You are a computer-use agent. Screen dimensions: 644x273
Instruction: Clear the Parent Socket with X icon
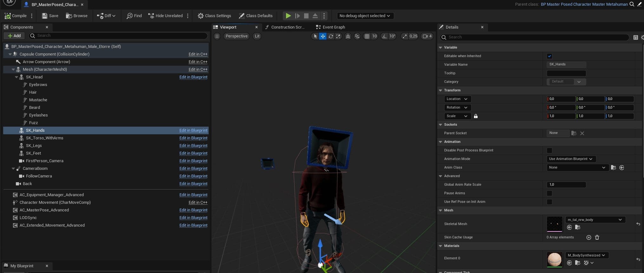[x=582, y=133]
